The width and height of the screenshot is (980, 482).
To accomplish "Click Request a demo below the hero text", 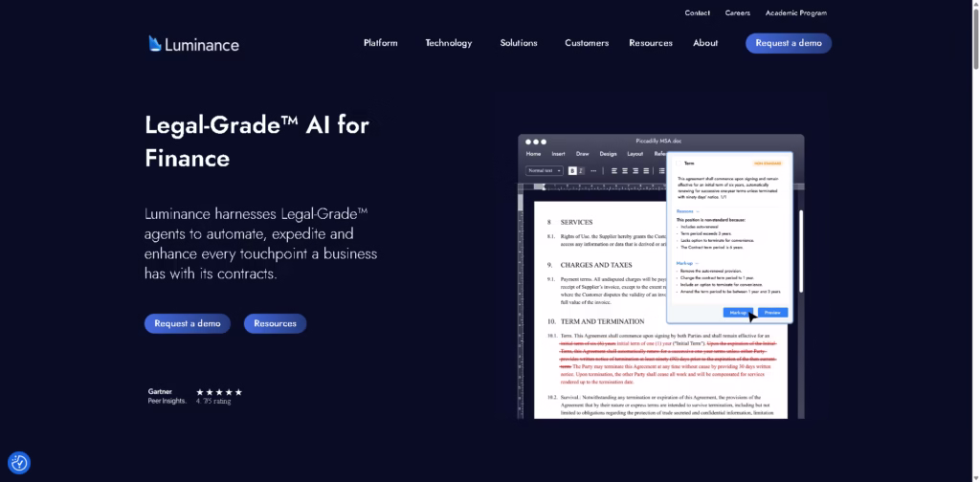I will 188,323.
